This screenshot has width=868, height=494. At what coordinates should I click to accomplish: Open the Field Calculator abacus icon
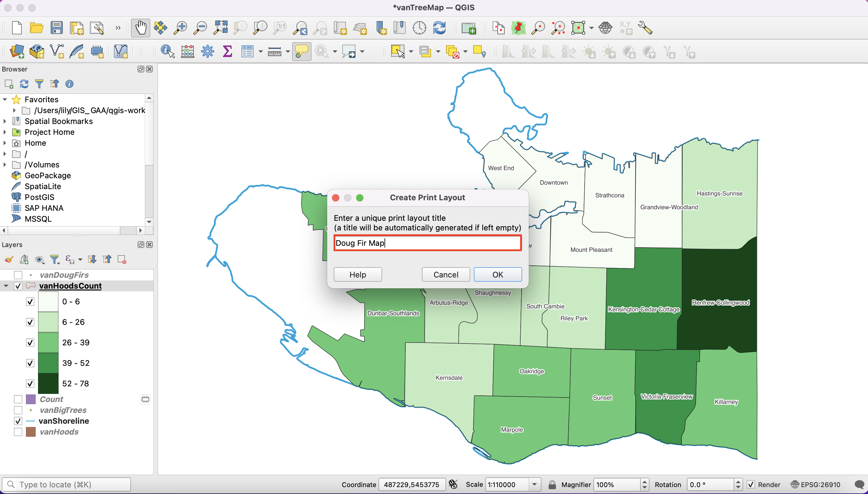[x=187, y=52]
